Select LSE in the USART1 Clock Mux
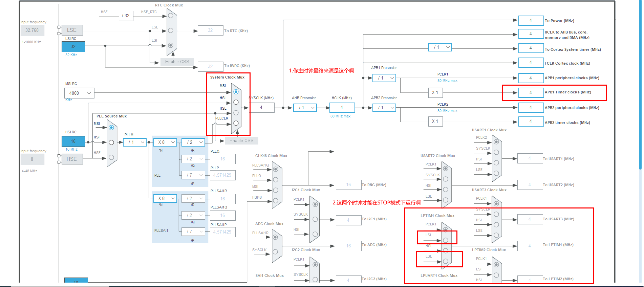Image resolution: width=644 pixels, height=287 pixels. 496,173
